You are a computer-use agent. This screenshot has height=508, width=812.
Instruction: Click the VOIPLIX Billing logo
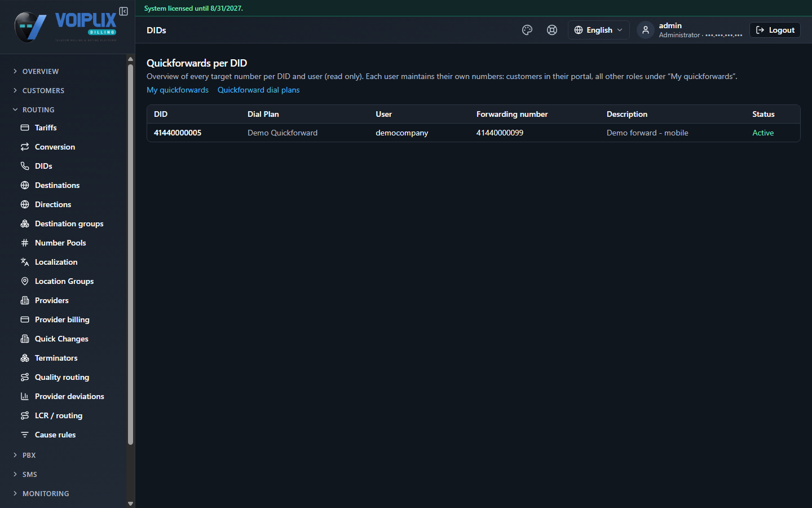(65, 27)
